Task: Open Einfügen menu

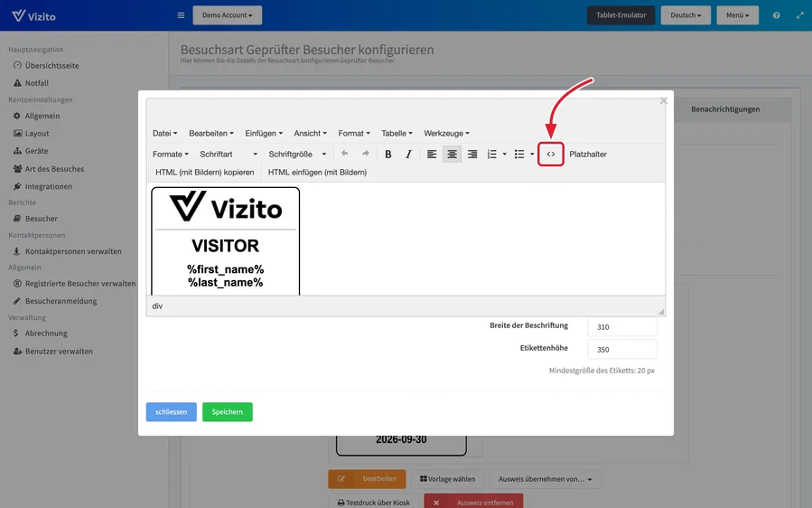Action: coord(264,133)
